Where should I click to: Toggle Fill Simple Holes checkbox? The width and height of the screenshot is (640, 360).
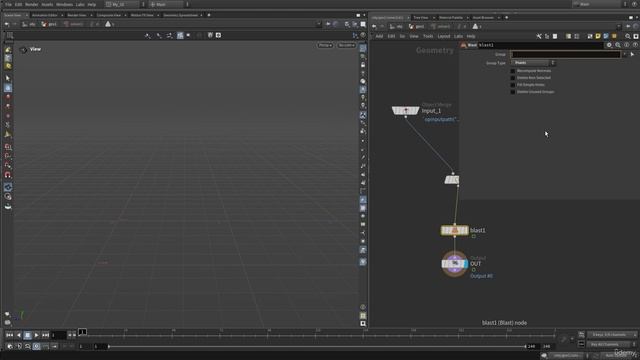tap(513, 85)
